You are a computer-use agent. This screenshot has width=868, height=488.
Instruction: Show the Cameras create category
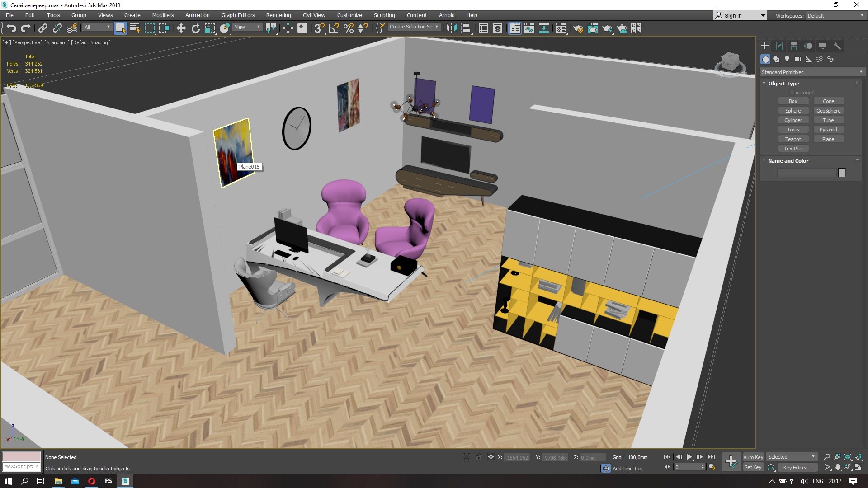798,59
